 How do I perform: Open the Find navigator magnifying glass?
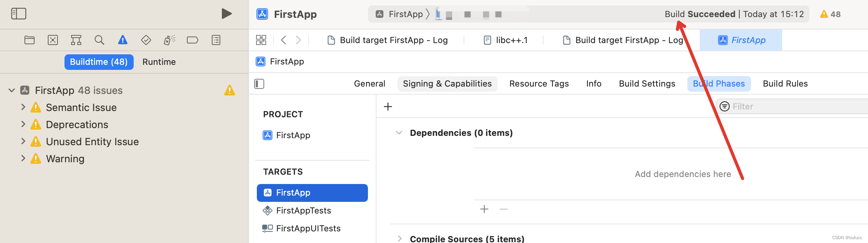point(99,40)
